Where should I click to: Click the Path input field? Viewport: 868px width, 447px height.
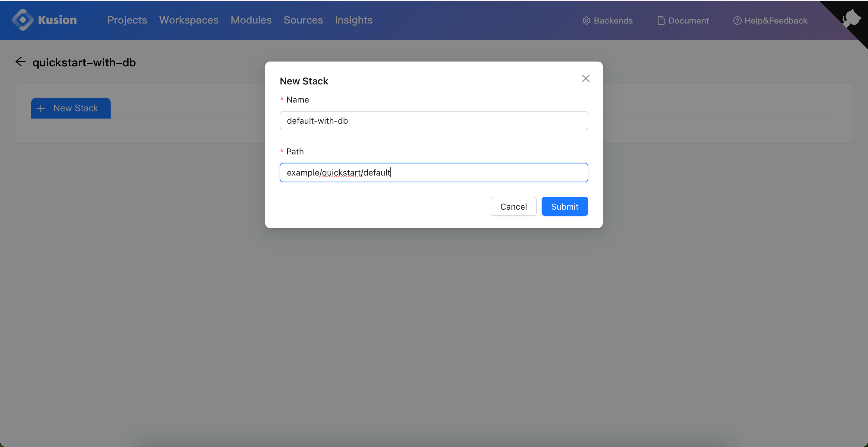pos(434,172)
